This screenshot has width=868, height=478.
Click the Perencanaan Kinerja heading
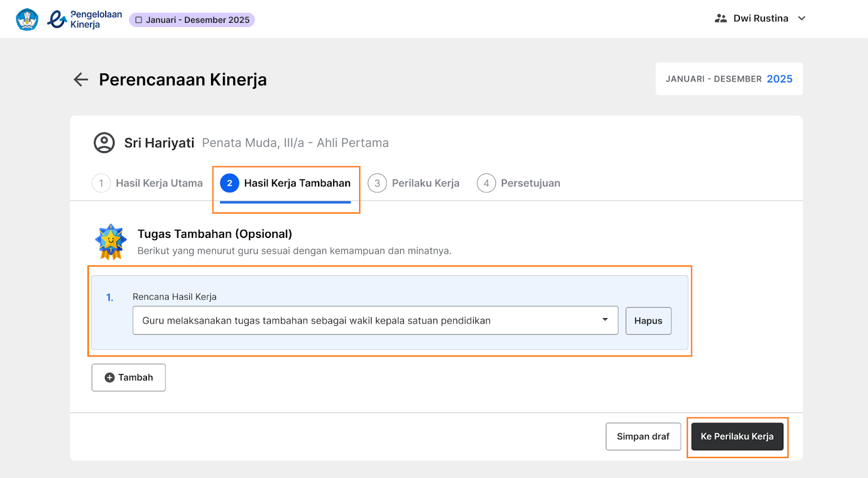pyautogui.click(x=183, y=80)
